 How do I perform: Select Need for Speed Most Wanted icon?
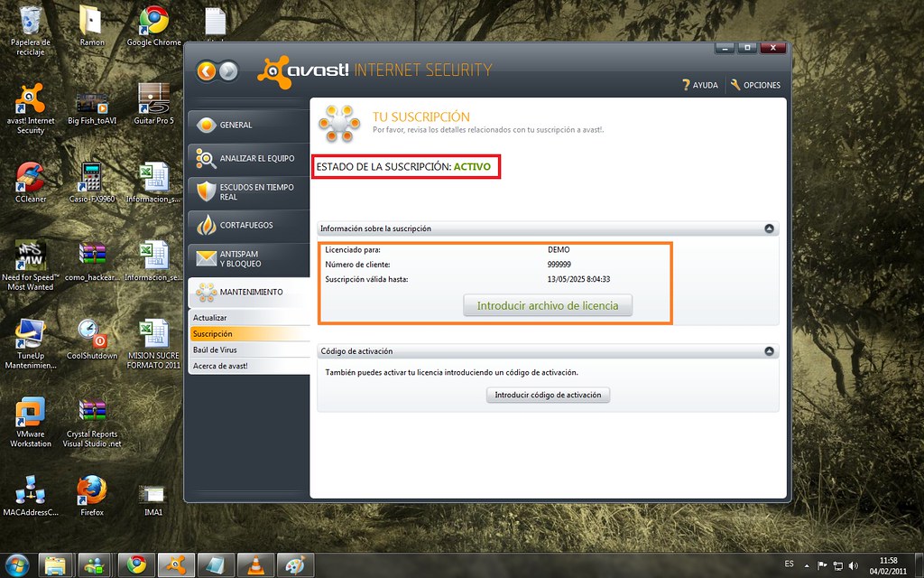click(31, 266)
